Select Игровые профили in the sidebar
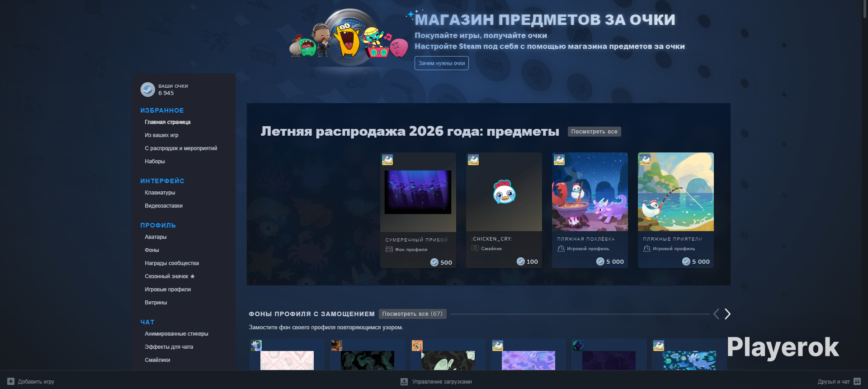Screen dimensions: 868x389 tap(168, 289)
